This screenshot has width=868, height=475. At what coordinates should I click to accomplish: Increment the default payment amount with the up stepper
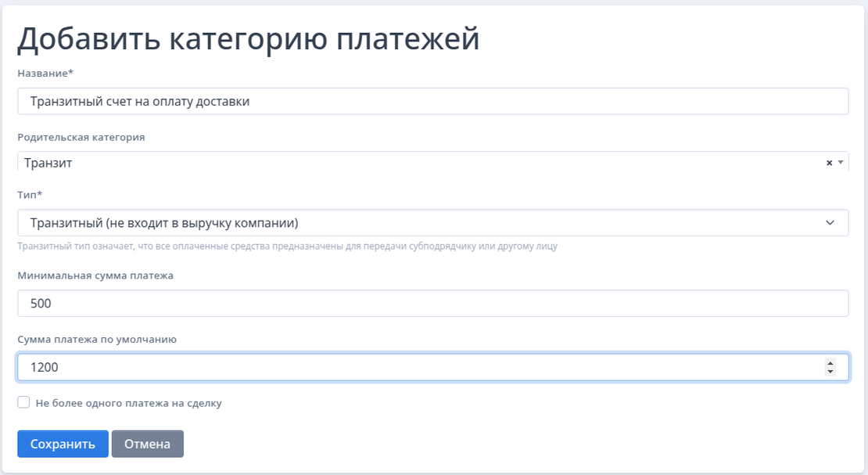click(x=831, y=362)
